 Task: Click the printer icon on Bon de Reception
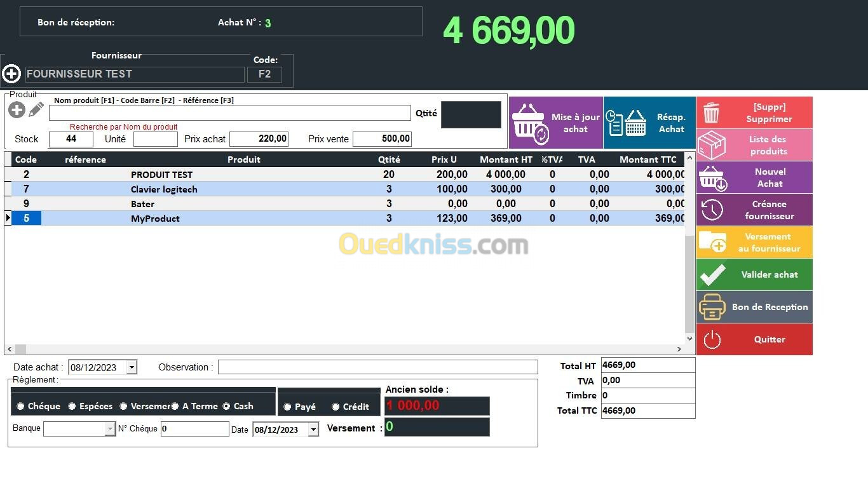click(712, 307)
